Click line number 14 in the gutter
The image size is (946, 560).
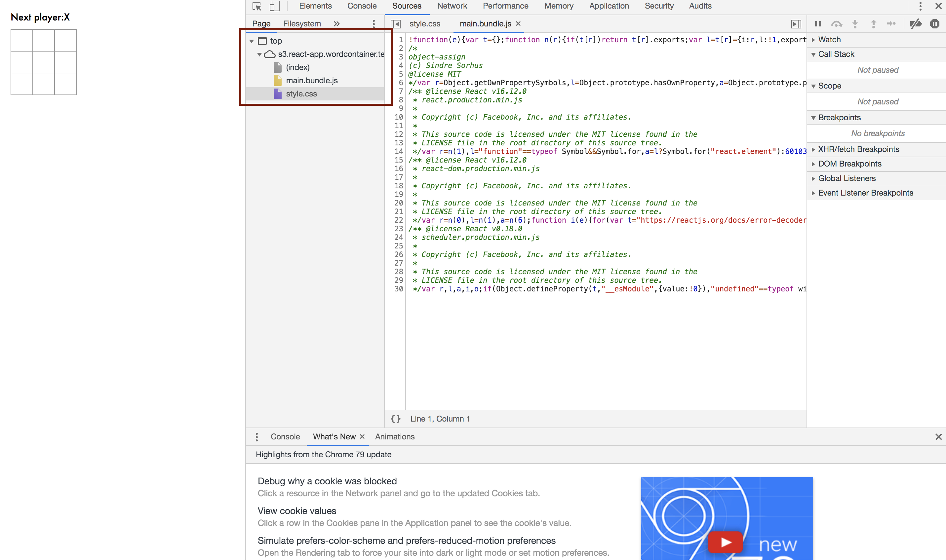coord(399,151)
